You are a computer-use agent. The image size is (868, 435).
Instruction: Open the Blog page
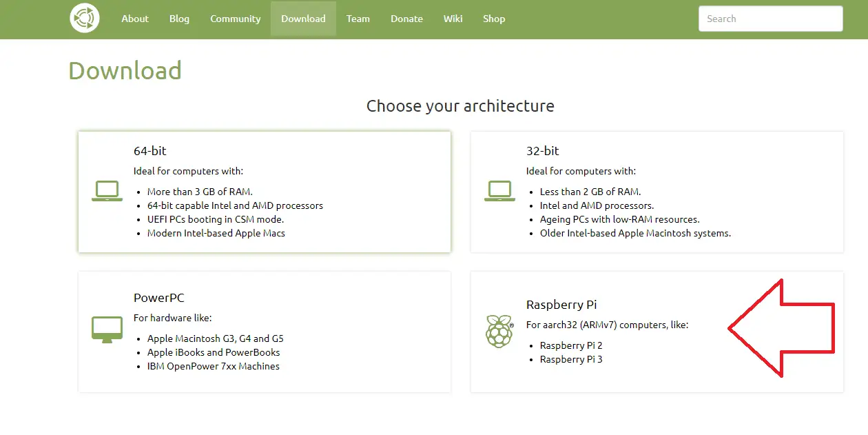click(x=179, y=19)
